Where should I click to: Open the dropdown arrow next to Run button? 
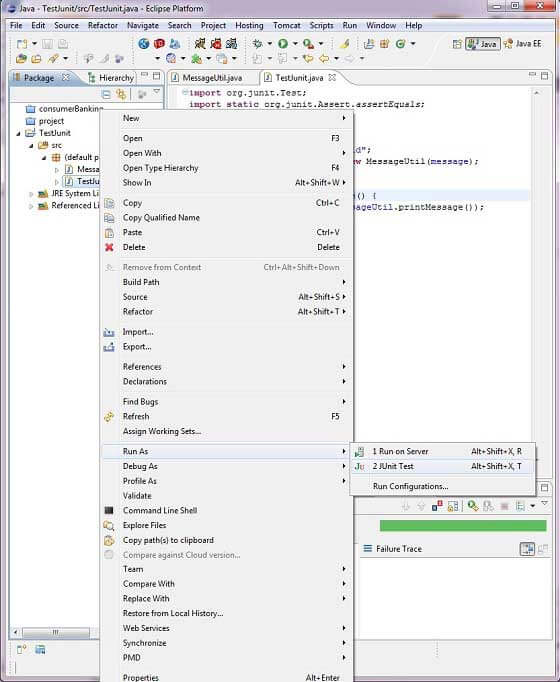click(295, 43)
